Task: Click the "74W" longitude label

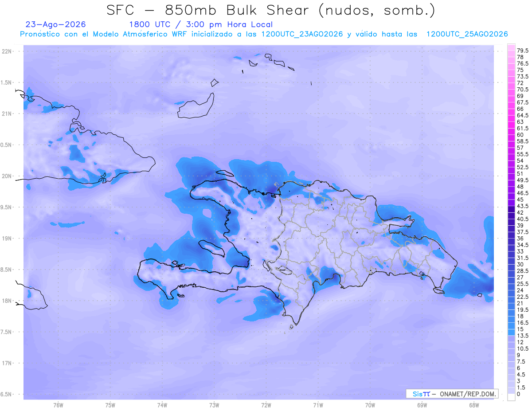Action: pyautogui.click(x=162, y=405)
